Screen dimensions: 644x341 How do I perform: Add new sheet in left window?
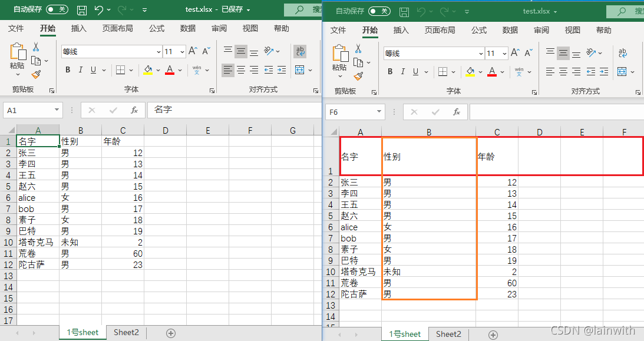171,333
